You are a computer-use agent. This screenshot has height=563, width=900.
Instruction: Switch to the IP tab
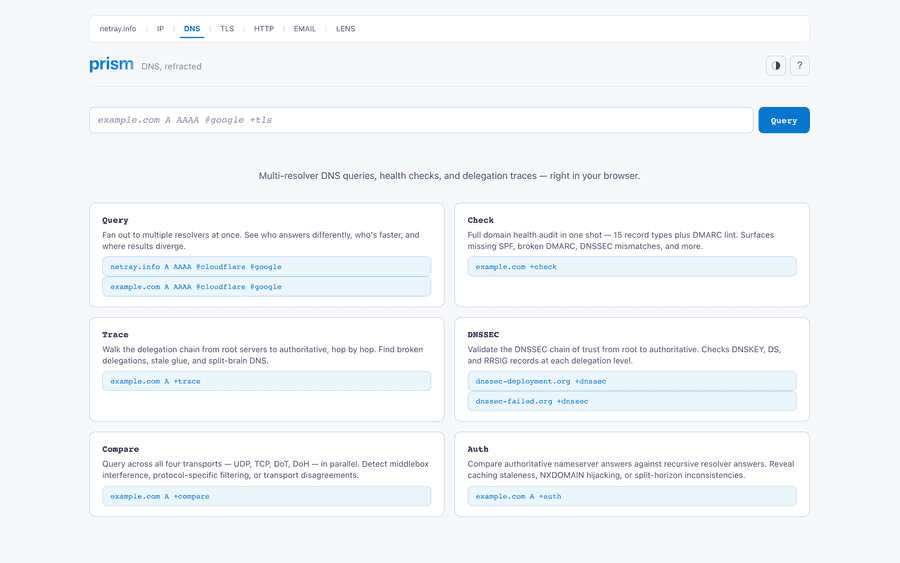point(160,29)
